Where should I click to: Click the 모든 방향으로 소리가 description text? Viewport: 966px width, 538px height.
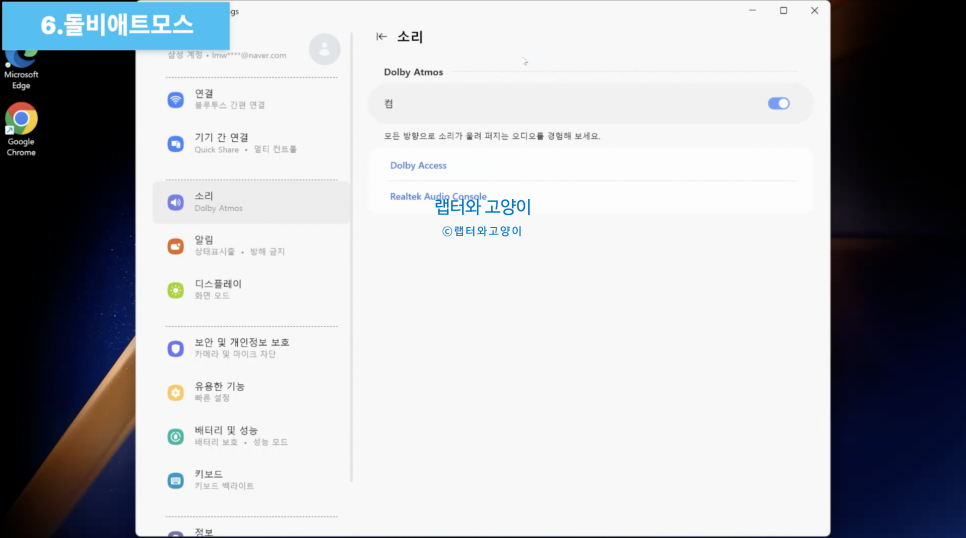coord(492,136)
